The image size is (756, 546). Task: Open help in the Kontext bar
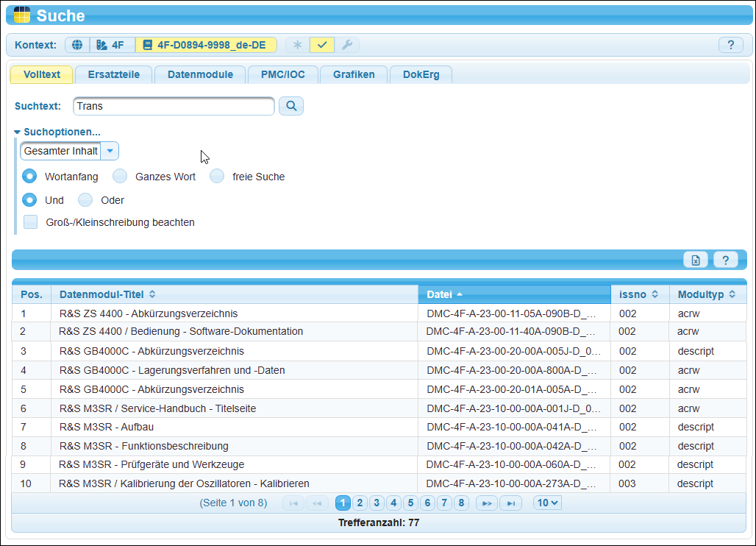[730, 45]
